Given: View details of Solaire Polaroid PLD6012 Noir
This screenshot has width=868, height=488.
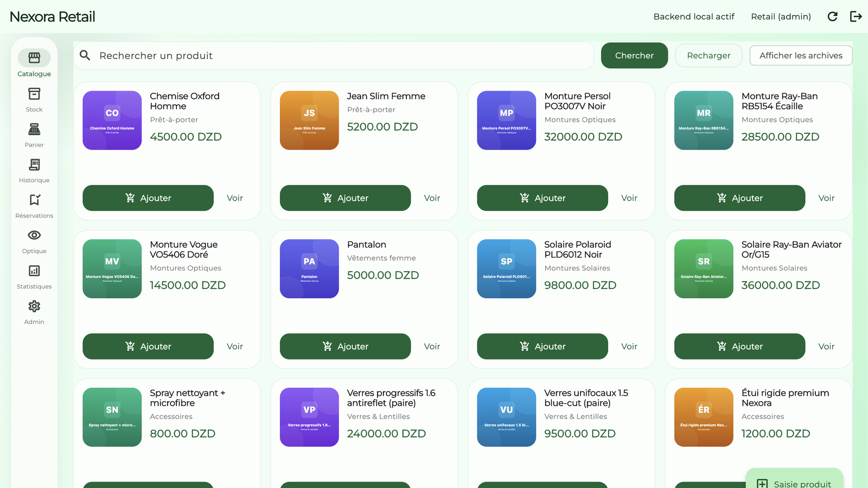Looking at the screenshot, I should pyautogui.click(x=629, y=346).
